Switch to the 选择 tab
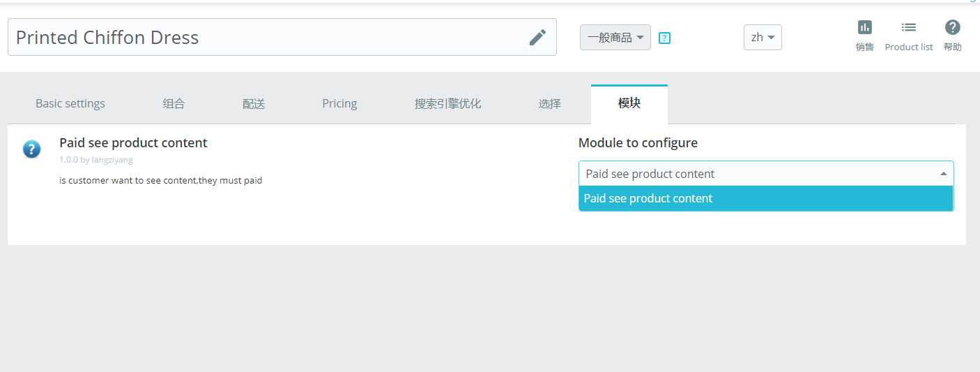This screenshot has width=980, height=372. (x=549, y=103)
